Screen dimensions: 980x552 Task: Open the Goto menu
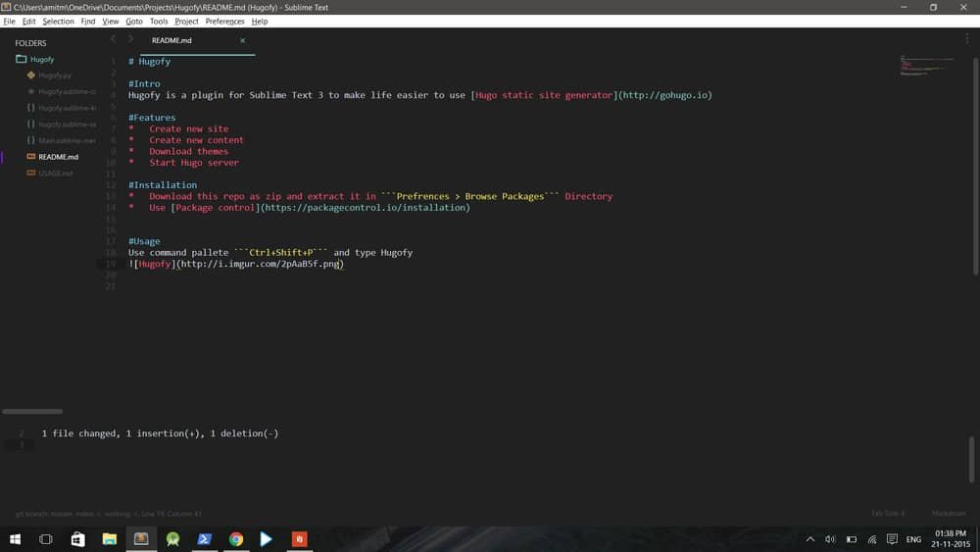134,21
